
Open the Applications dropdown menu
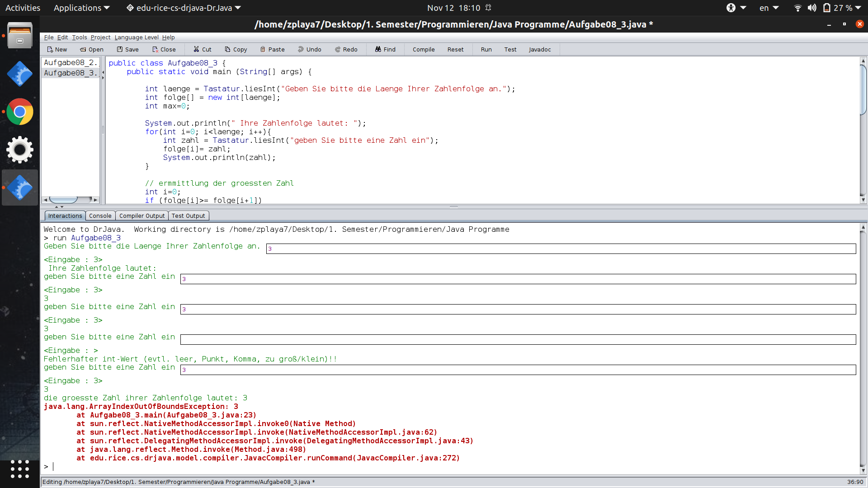pyautogui.click(x=81, y=8)
